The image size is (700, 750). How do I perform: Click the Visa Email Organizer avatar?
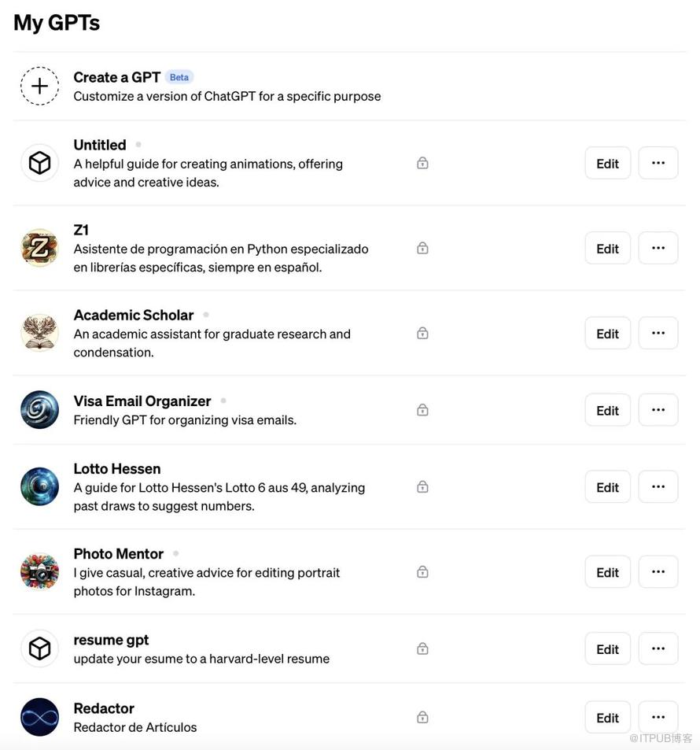[39, 410]
